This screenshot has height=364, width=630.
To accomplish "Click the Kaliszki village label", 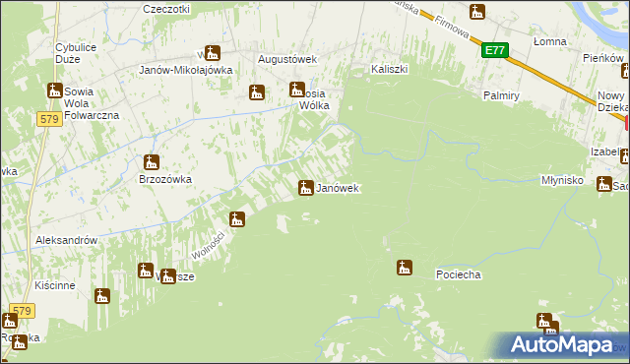I will (x=390, y=69).
